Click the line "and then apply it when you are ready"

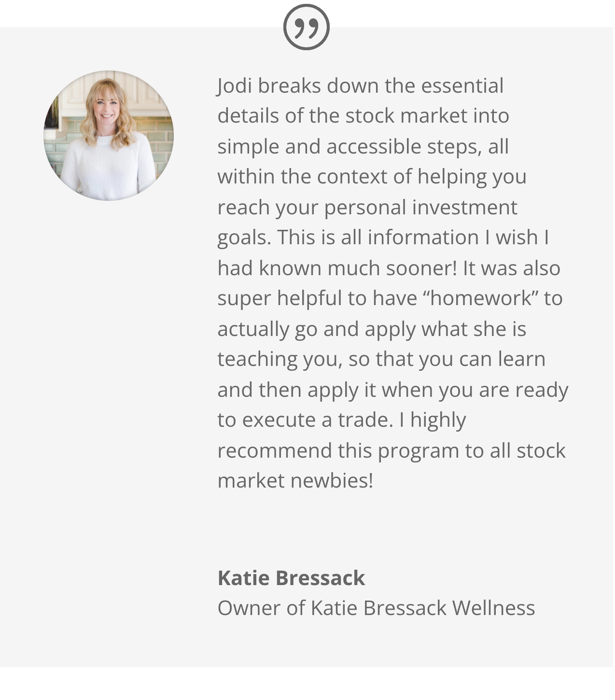[392, 390]
